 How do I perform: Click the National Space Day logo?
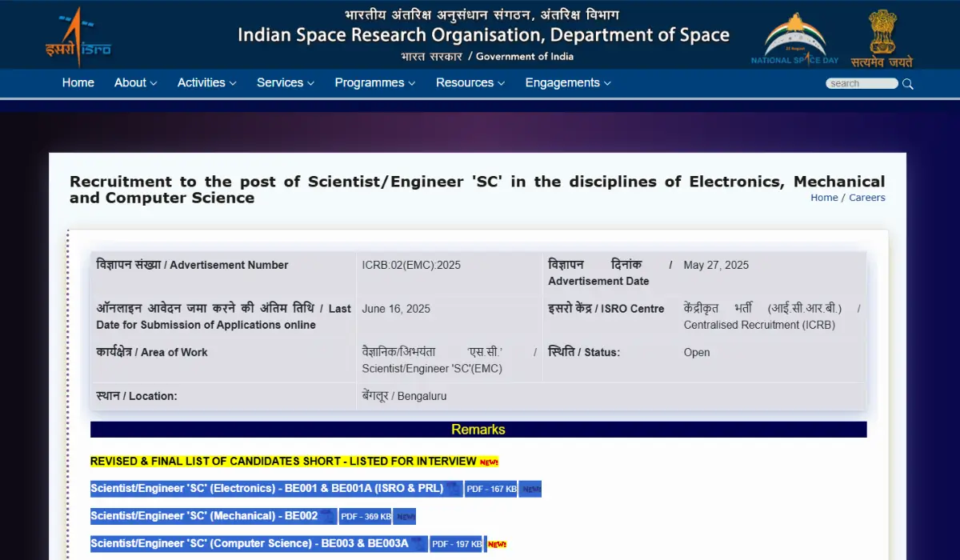(794, 39)
